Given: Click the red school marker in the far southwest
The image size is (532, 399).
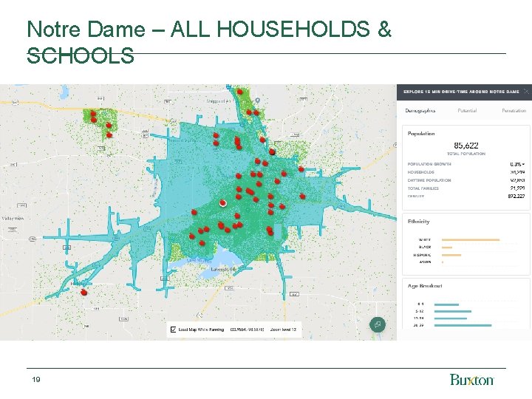Looking at the screenshot, I should [x=83, y=292].
